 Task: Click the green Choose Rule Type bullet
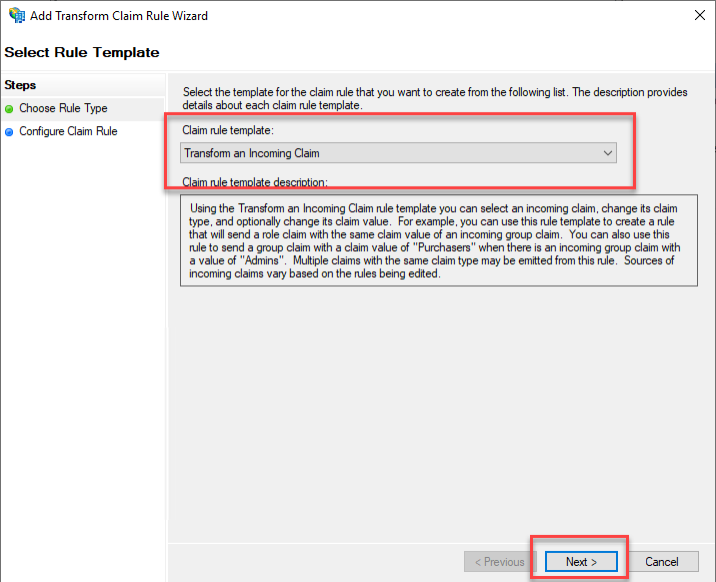click(9, 109)
